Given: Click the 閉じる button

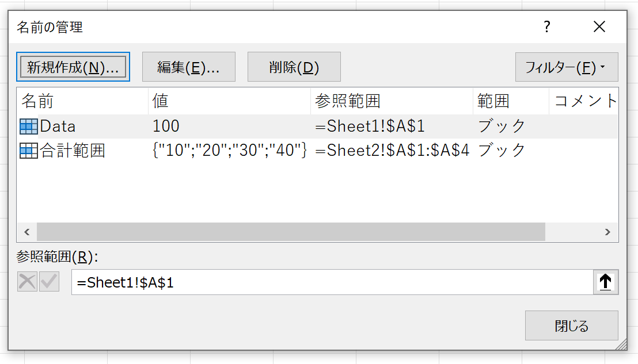Looking at the screenshot, I should [x=572, y=325].
